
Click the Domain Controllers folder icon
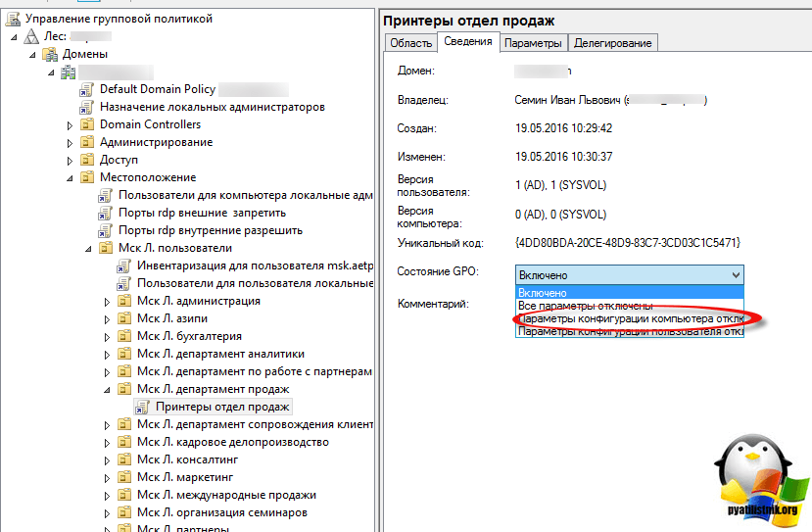(x=87, y=124)
